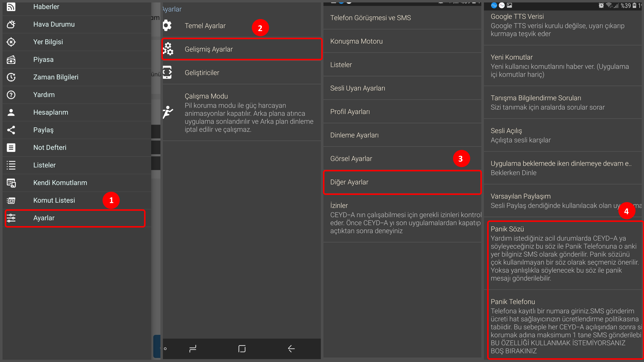This screenshot has width=644, height=362.
Task: Select Sesli Açılış setting
Action: click(563, 135)
